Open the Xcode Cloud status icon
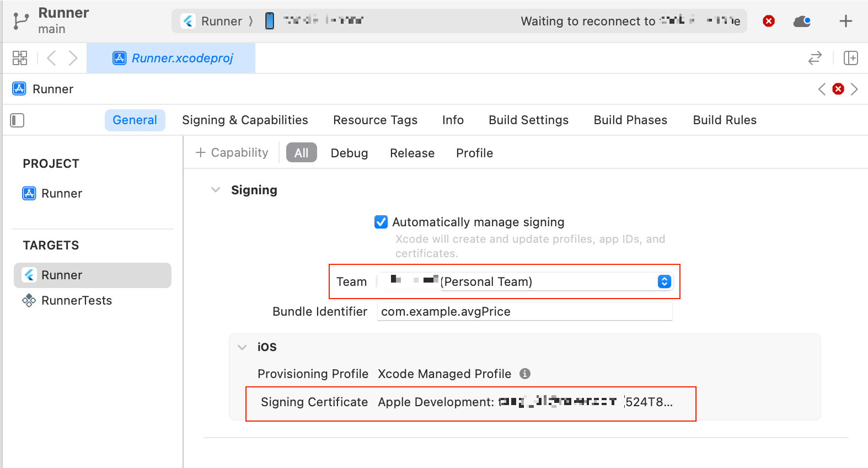868x468 pixels. 802,21
